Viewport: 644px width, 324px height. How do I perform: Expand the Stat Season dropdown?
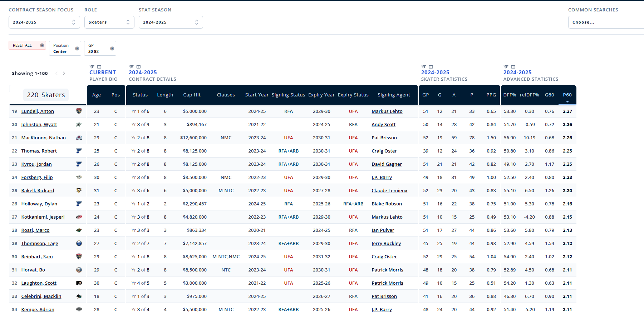coord(171,22)
